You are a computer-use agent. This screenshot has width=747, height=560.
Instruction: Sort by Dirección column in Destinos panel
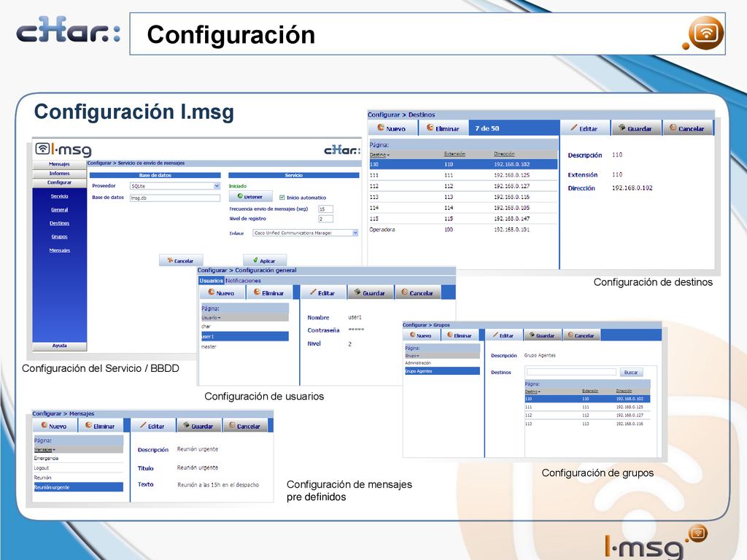504,154
